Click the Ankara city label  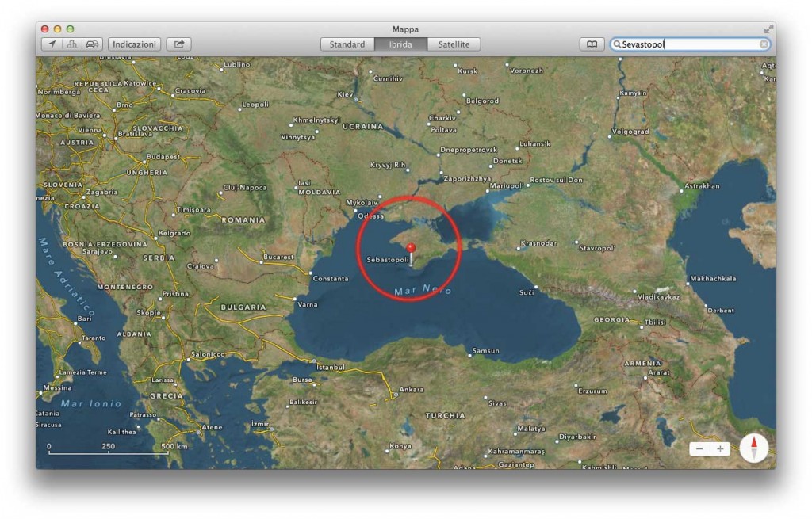[x=412, y=390]
